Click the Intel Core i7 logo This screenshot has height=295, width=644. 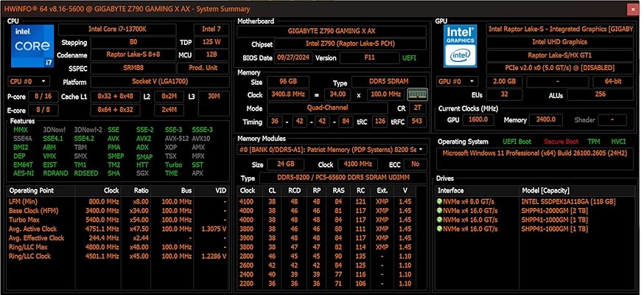point(31,47)
